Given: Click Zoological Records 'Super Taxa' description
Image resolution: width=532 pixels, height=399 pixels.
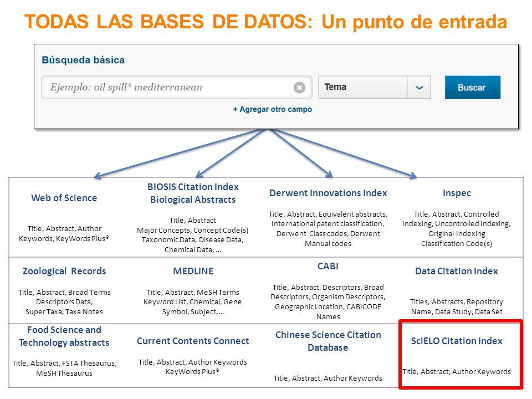Looking at the screenshot, I should 43,312.
